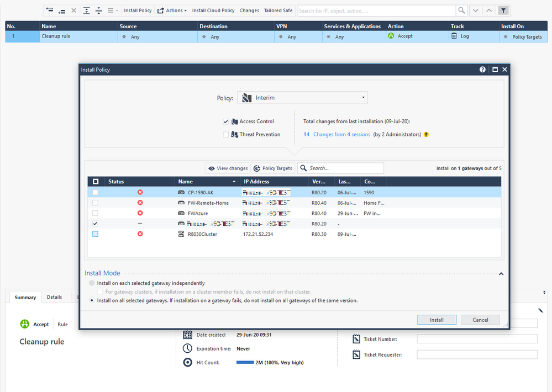552x392 pixels.
Task: Jump to next search result arrow
Action: [475, 10]
